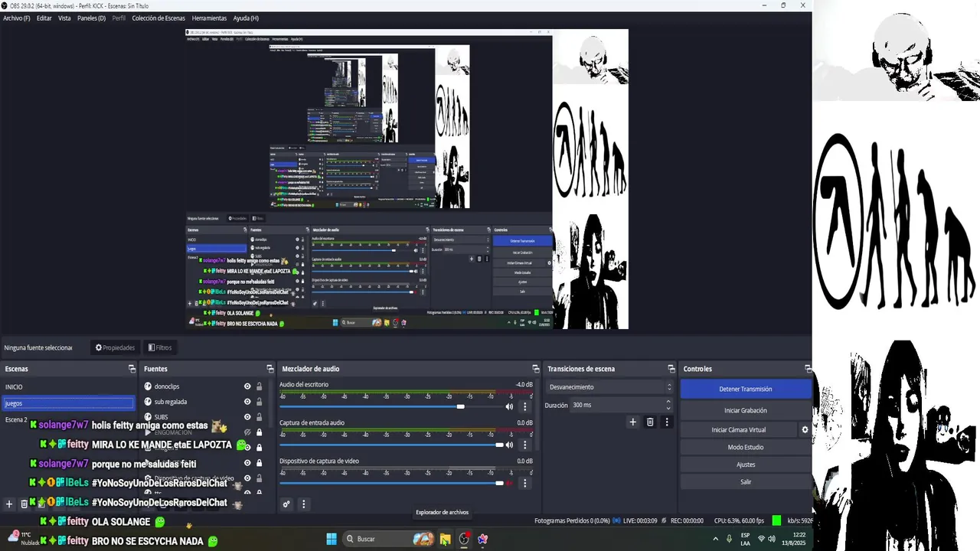
Task: Open advanced audio properties gear in mixer
Action: (x=286, y=504)
